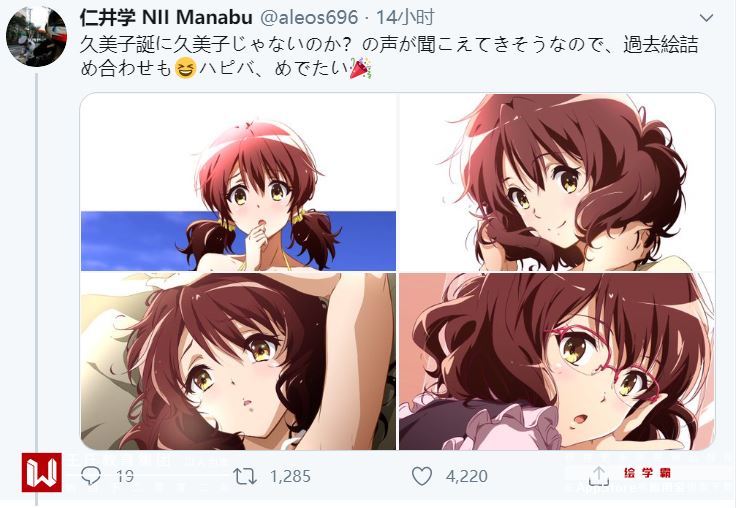Click the red W logo icon
755x508 pixels.
pyautogui.click(x=41, y=472)
